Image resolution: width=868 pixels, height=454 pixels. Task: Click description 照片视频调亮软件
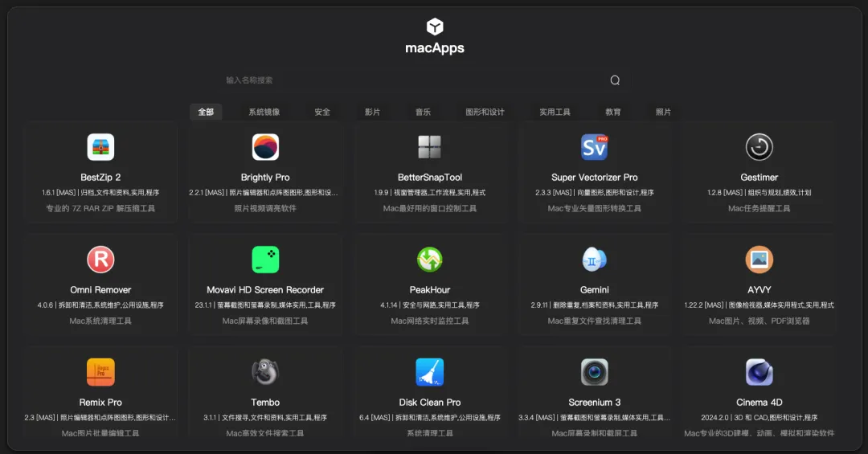265,208
